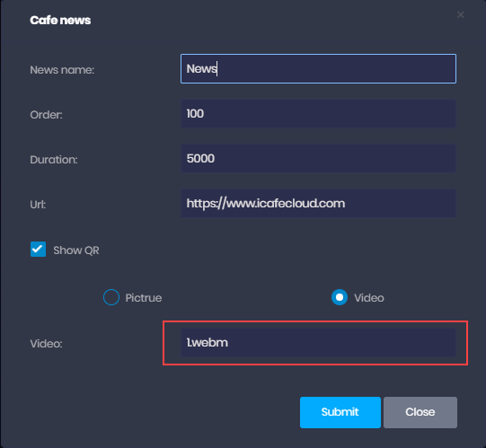Image resolution: width=486 pixels, height=448 pixels.
Task: Click the Video option label text
Action: point(369,298)
